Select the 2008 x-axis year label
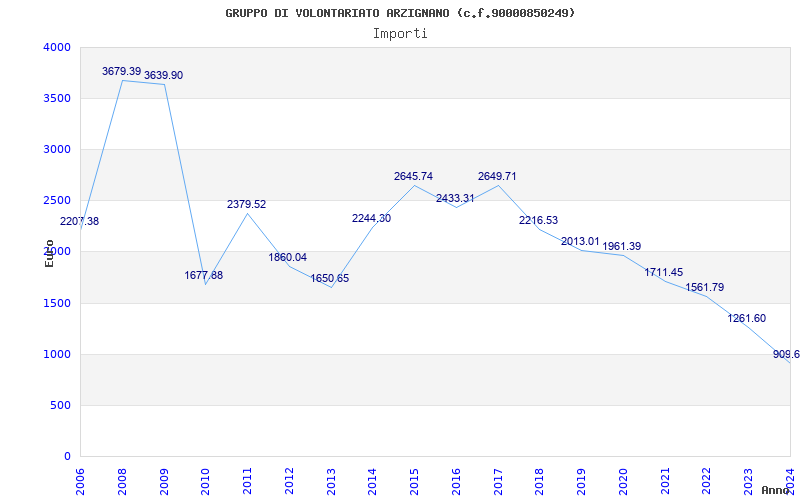This screenshot has width=800, height=500. pos(122,482)
